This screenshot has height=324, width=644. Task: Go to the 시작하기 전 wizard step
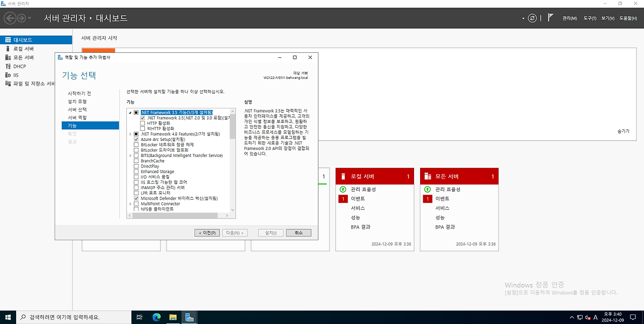79,93
